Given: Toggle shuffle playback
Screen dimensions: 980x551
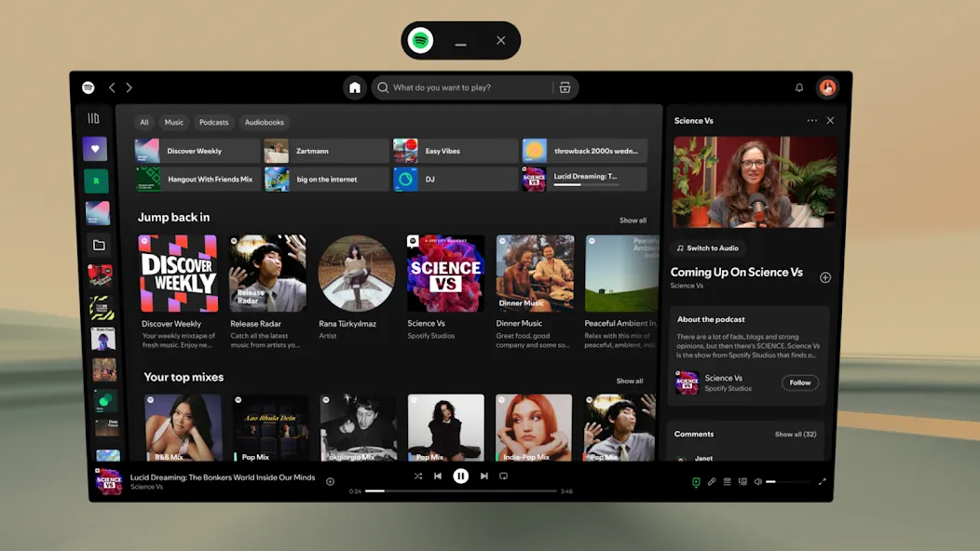Looking at the screenshot, I should click(418, 476).
